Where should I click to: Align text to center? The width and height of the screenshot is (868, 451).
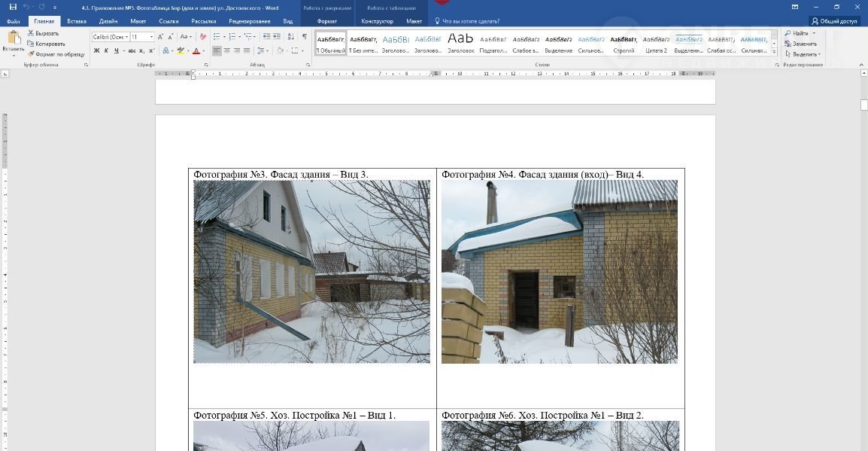coord(227,50)
